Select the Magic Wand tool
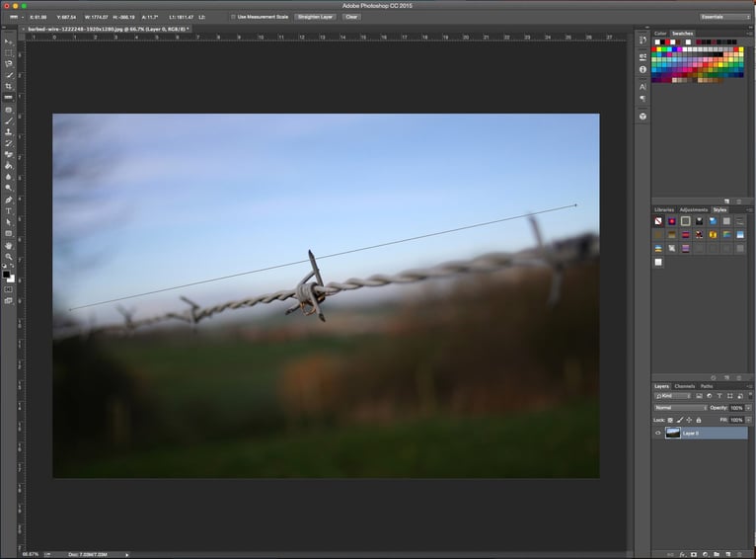756x559 pixels. click(x=8, y=75)
